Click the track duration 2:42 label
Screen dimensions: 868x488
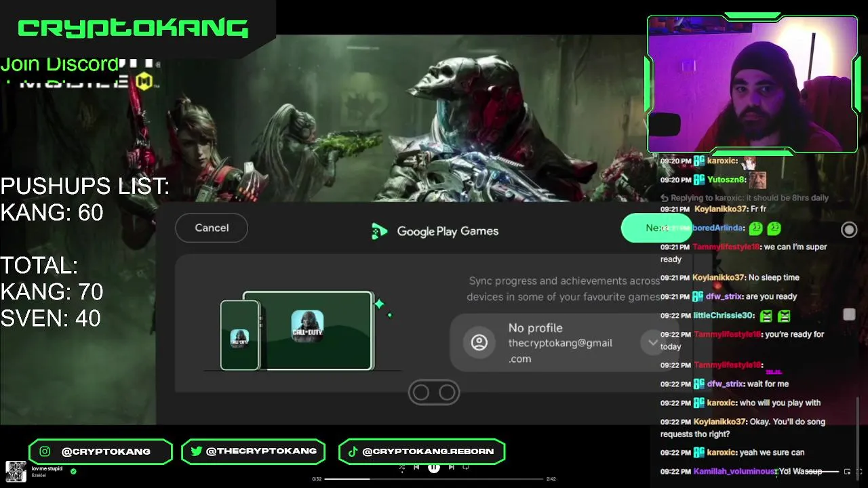pos(551,479)
